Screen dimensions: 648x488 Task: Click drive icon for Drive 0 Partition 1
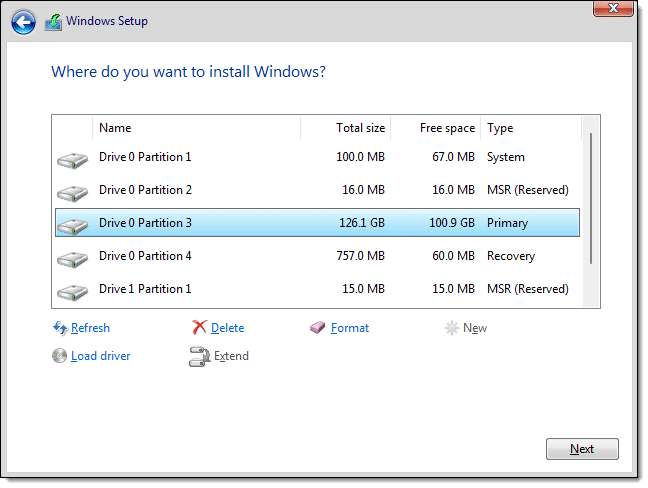click(72, 161)
